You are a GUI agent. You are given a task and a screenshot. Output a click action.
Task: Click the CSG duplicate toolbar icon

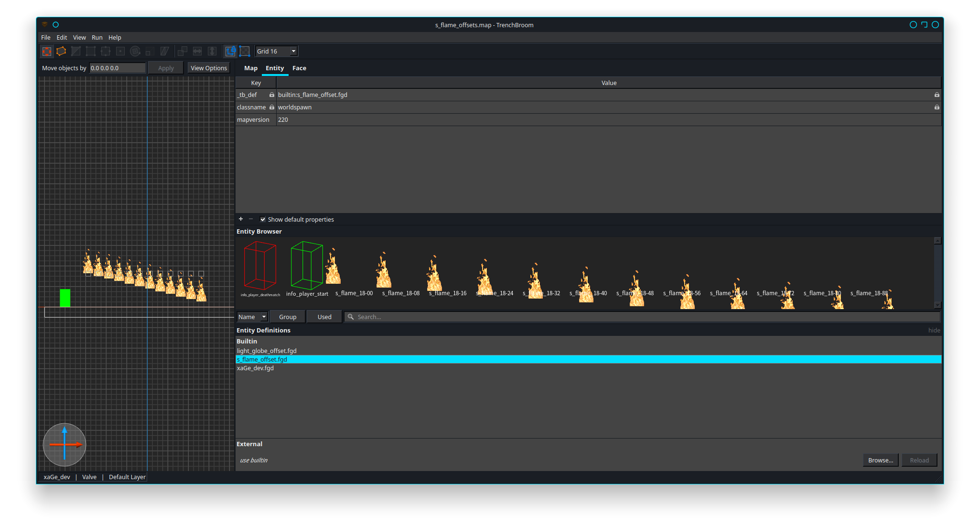[182, 51]
